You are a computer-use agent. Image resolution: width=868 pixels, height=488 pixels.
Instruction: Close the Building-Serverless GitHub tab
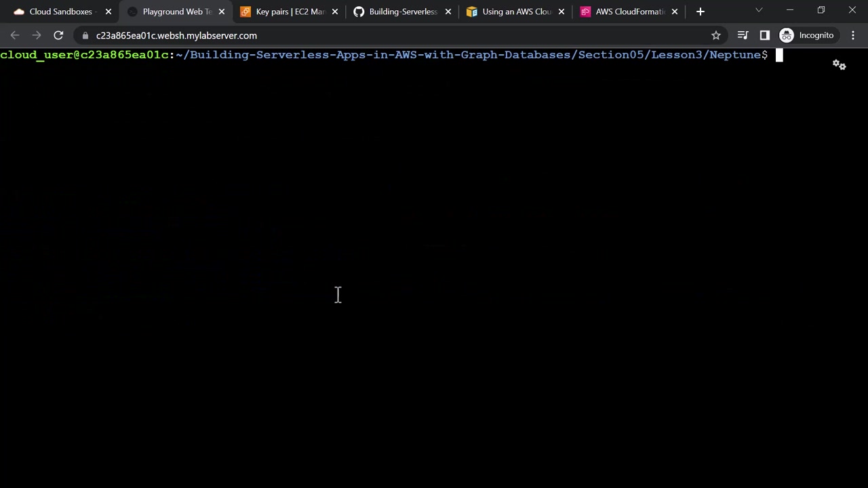point(448,12)
